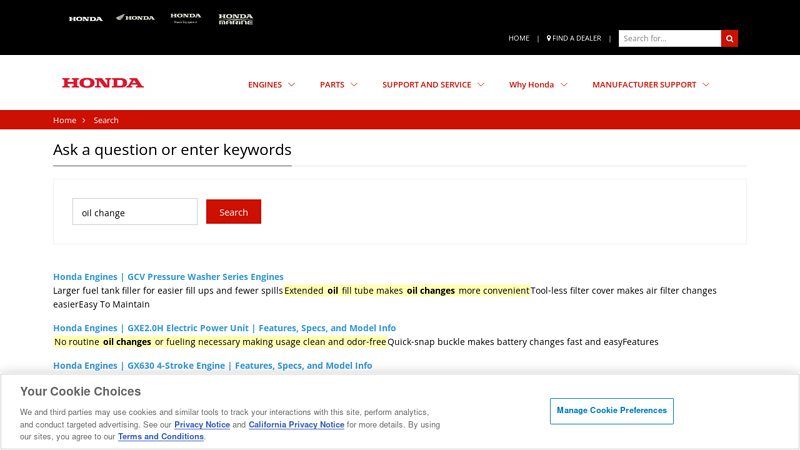Viewport: 800px width, 450px height.
Task: Click the Honda Powersports wing logo
Action: coord(135,18)
